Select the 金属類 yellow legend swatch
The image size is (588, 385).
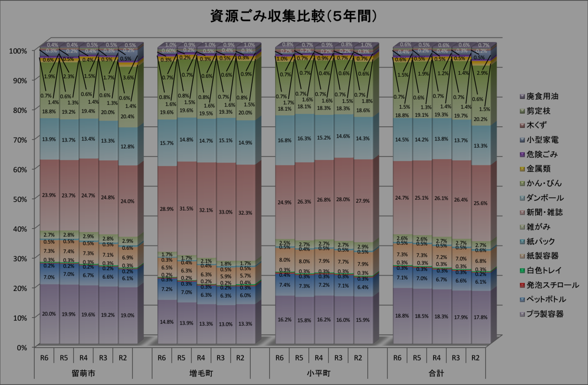pos(522,169)
